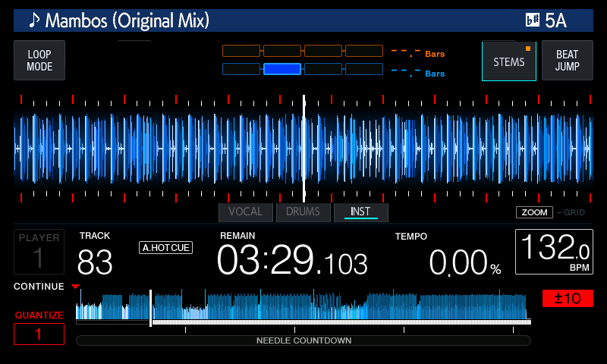607x364 pixels.
Task: Click the REMAIN time mode label
Action: tap(237, 236)
